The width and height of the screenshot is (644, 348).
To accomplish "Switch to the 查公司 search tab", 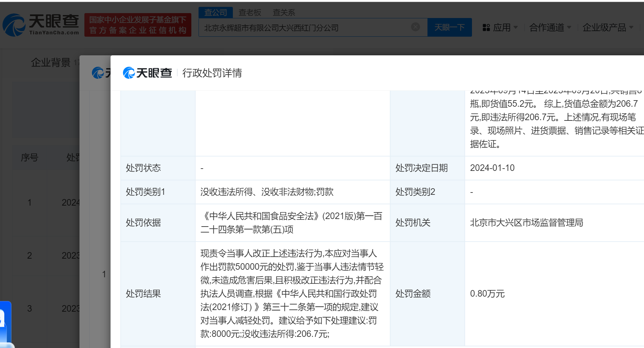I will point(216,12).
